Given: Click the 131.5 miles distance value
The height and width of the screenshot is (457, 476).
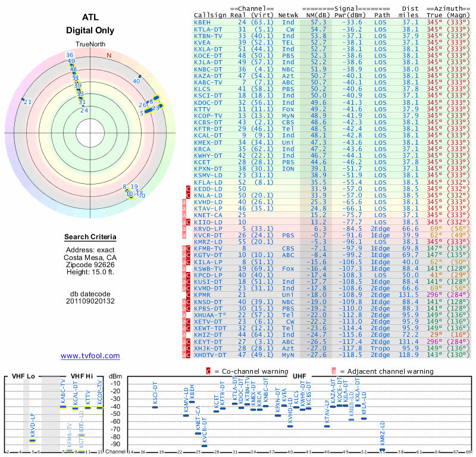Looking at the screenshot, I should 409,295.
